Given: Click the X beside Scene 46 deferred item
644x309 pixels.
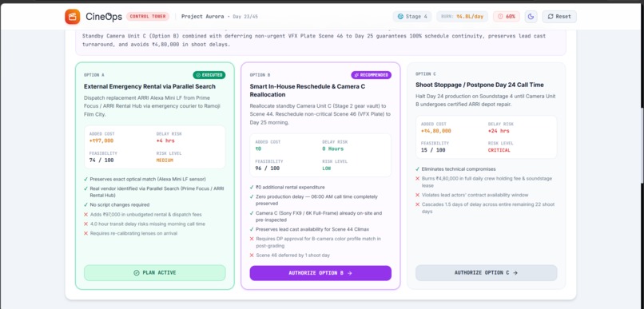Looking at the screenshot, I should pos(252,256).
